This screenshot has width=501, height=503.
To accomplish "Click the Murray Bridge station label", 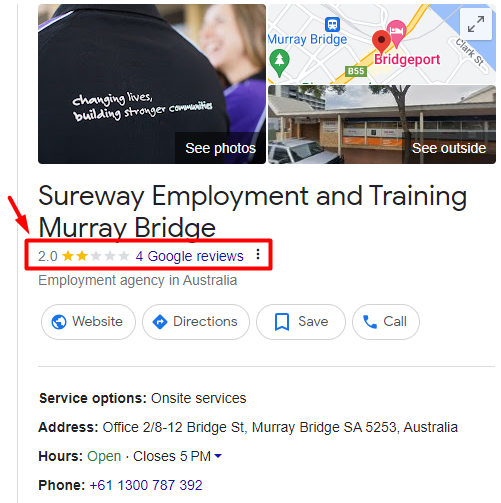I will click(308, 39).
